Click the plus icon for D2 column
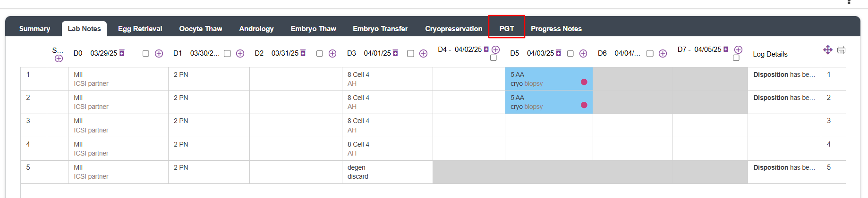This screenshot has width=868, height=198. 332,54
